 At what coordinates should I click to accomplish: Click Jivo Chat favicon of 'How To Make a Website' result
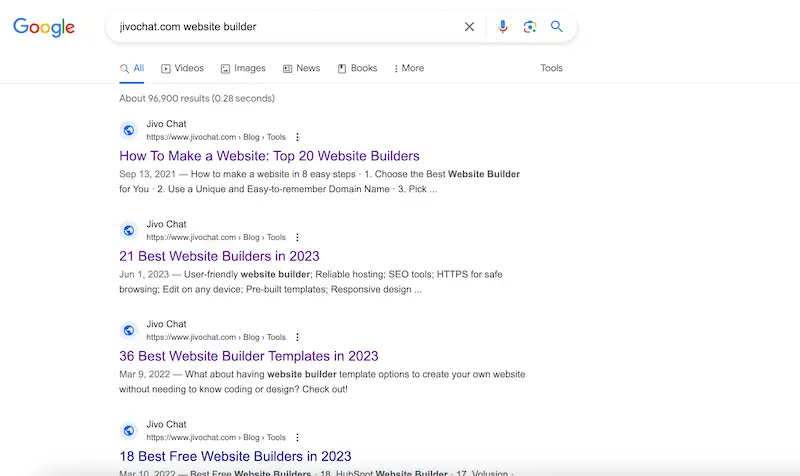(x=129, y=130)
